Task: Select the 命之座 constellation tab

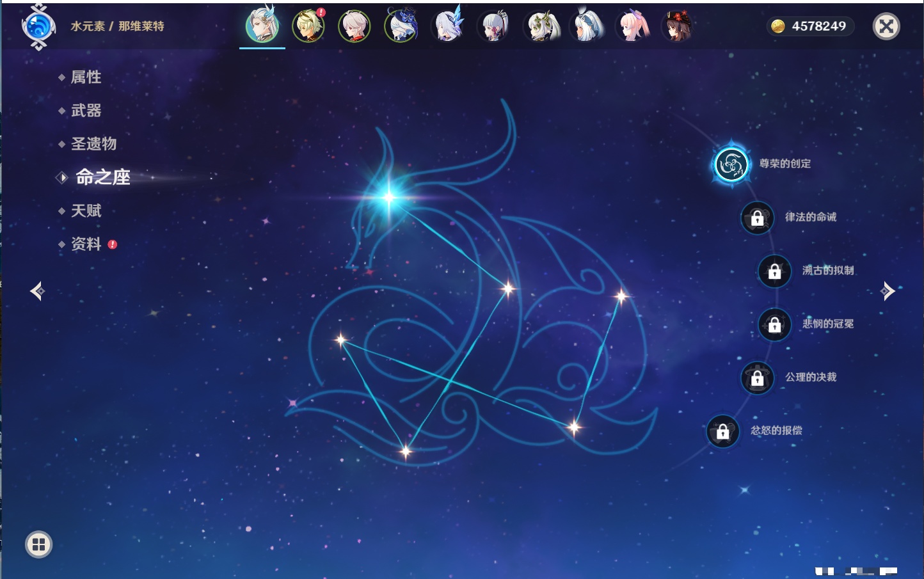Action: click(x=102, y=177)
